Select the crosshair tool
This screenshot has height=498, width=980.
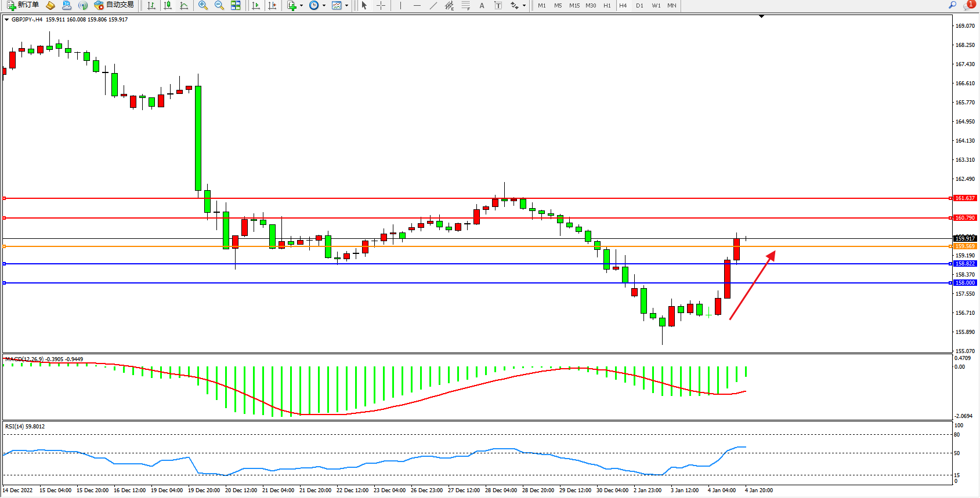[x=381, y=5]
